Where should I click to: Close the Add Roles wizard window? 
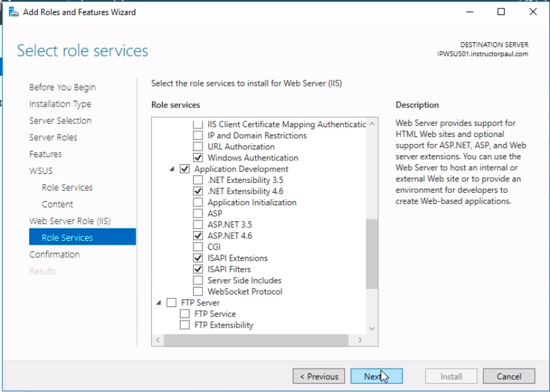click(533, 12)
